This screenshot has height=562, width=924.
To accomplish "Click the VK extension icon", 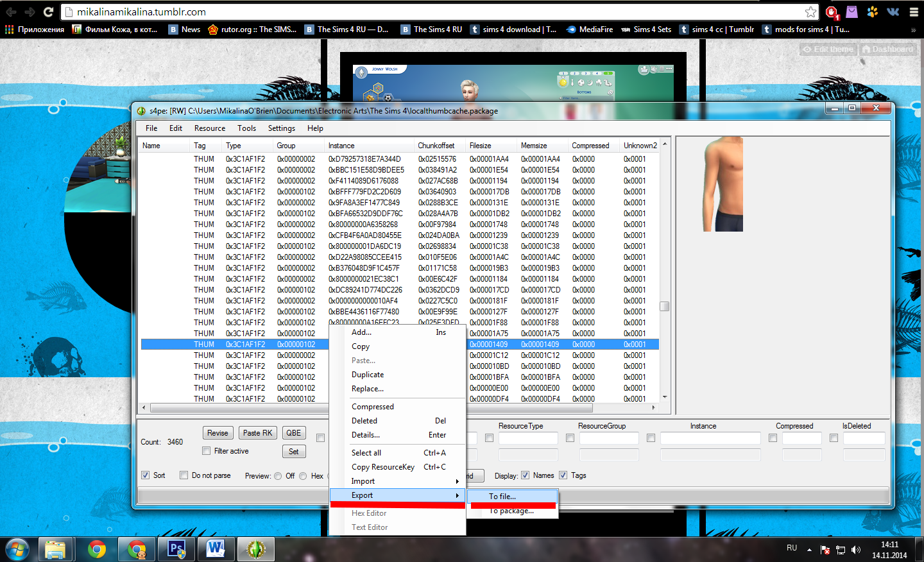I will (x=893, y=12).
